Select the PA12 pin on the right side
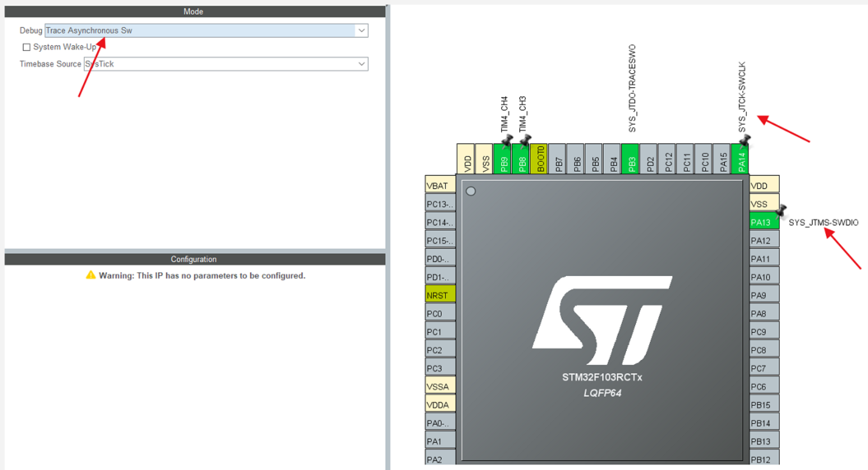 [764, 239]
